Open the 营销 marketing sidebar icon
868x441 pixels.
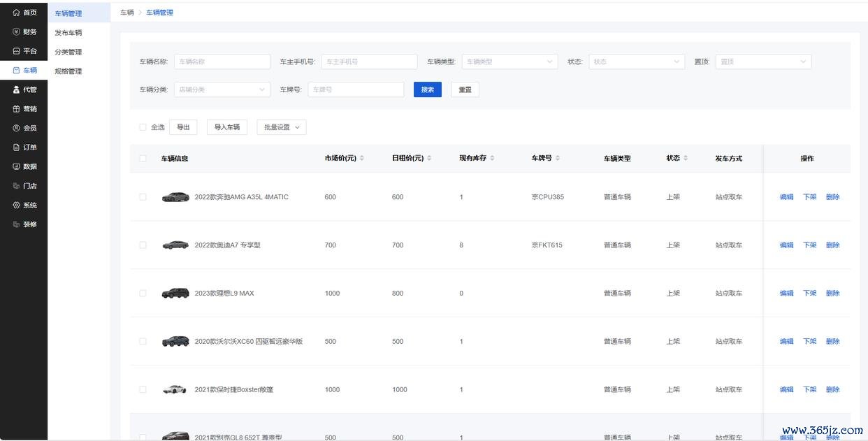[17, 109]
